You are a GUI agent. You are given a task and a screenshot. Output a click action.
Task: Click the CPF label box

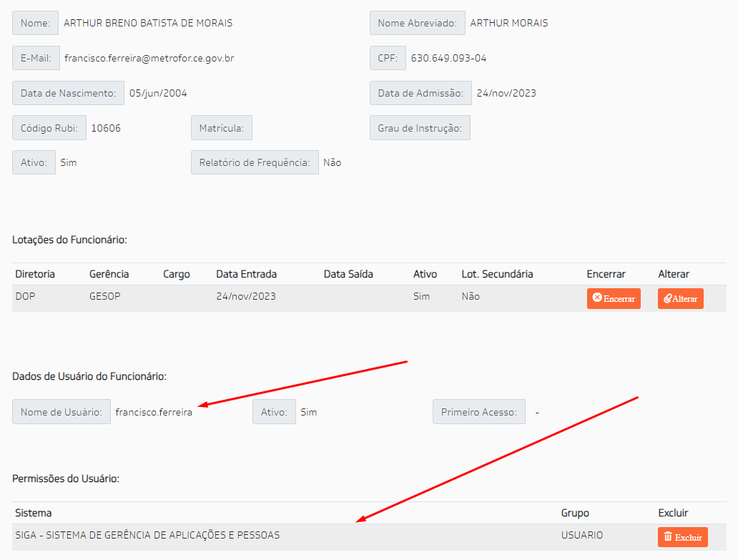(x=388, y=58)
